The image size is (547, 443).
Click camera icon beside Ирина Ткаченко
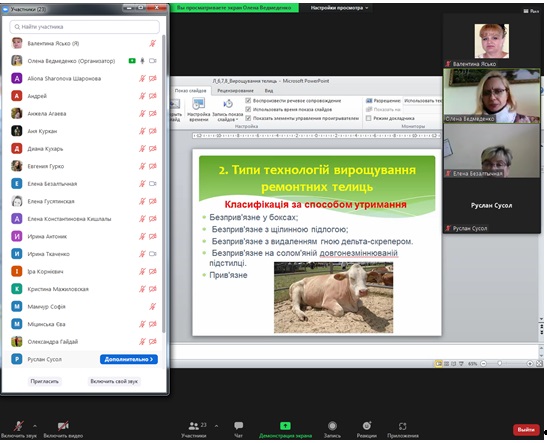point(152,254)
